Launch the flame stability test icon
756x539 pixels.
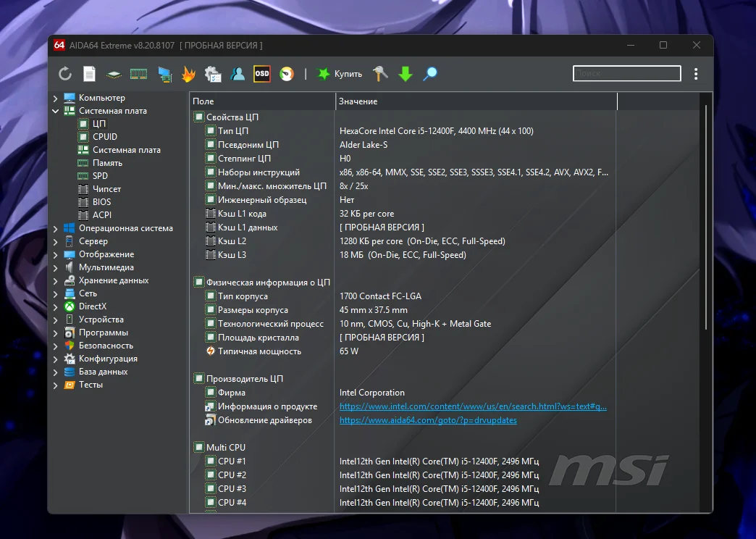pyautogui.click(x=188, y=74)
